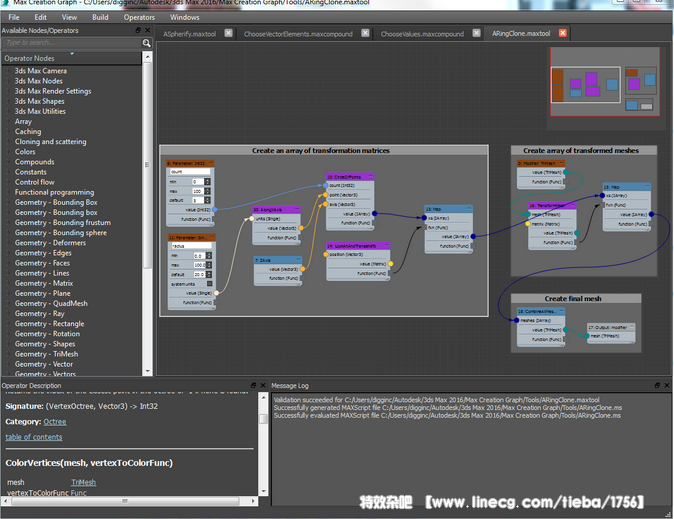Adjust the default stepper of radius parameter

[209, 274]
